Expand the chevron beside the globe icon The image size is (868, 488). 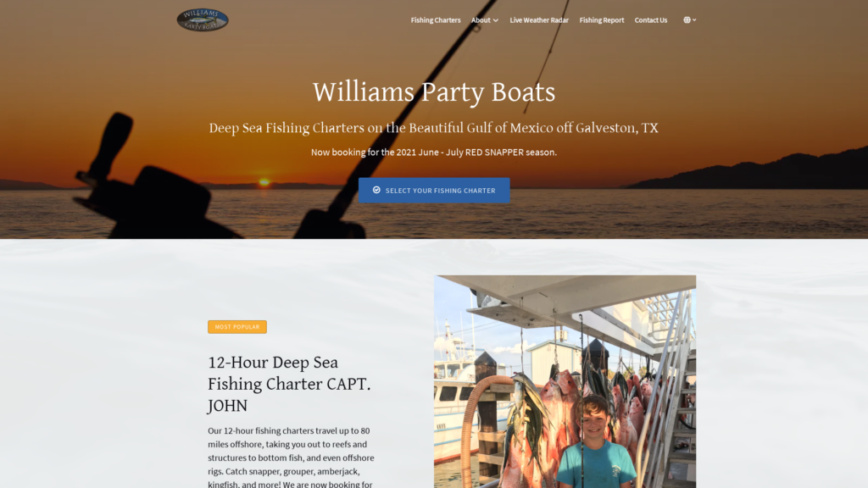pos(694,20)
